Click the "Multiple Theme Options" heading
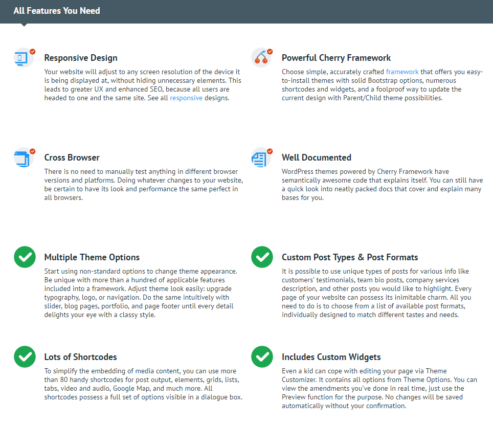This screenshot has height=448, width=493. tap(92, 257)
